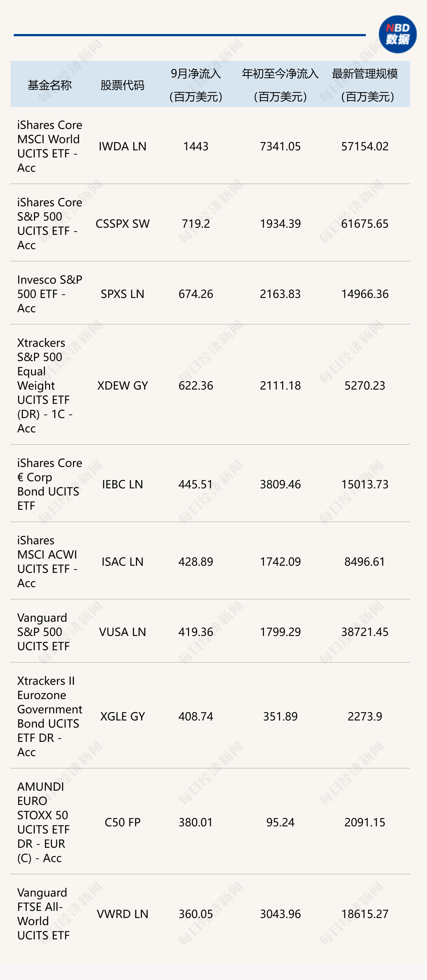Click the 基金名称 column header
Viewport: 427px width, 980px height.
pyautogui.click(x=49, y=85)
